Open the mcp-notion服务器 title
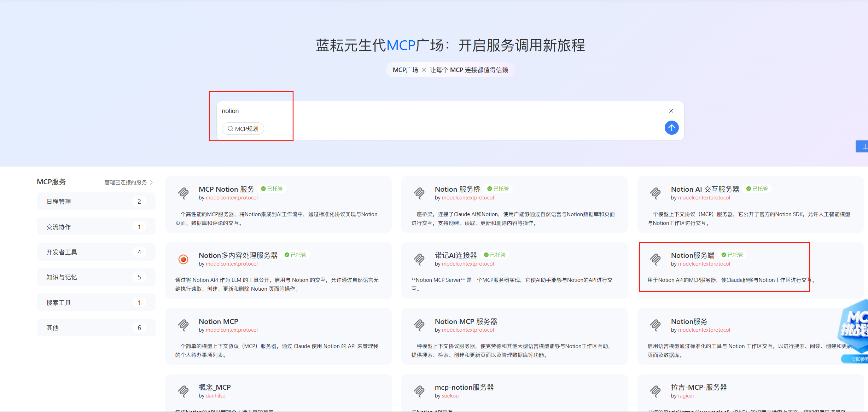This screenshot has height=412, width=868. 464,387
